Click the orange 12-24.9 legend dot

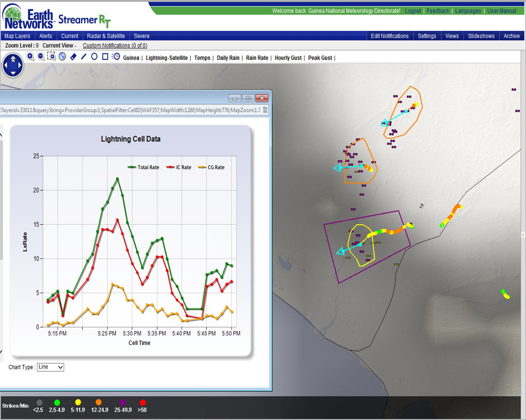[99, 402]
